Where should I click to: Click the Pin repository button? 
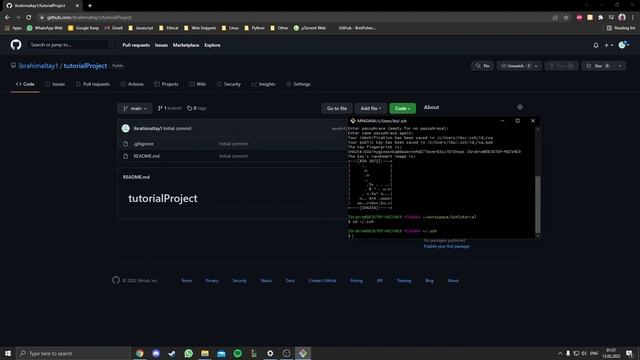click(482, 66)
